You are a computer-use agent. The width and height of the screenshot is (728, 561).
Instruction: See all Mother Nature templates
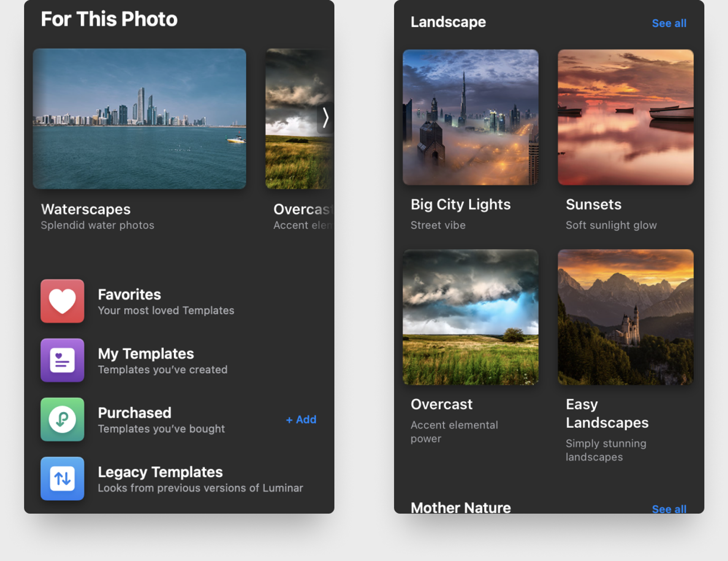click(669, 509)
